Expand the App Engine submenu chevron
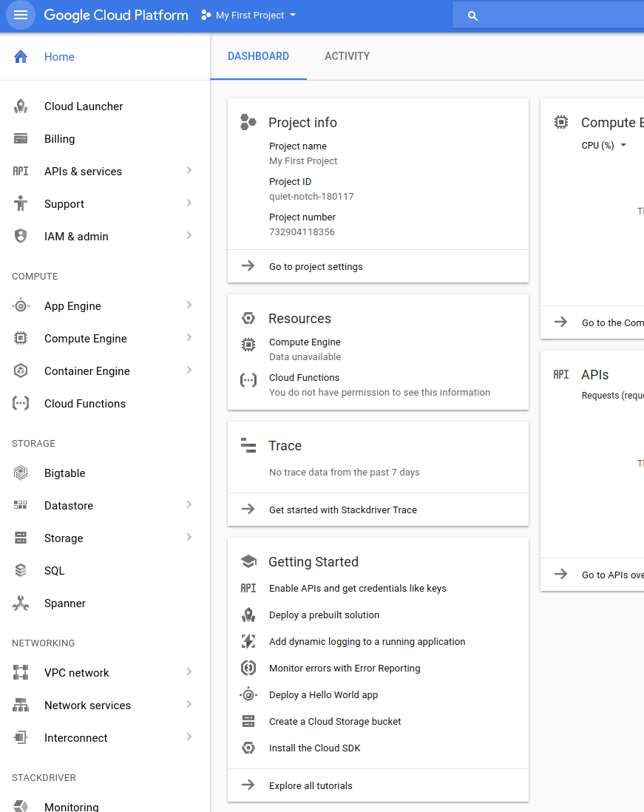 point(189,305)
